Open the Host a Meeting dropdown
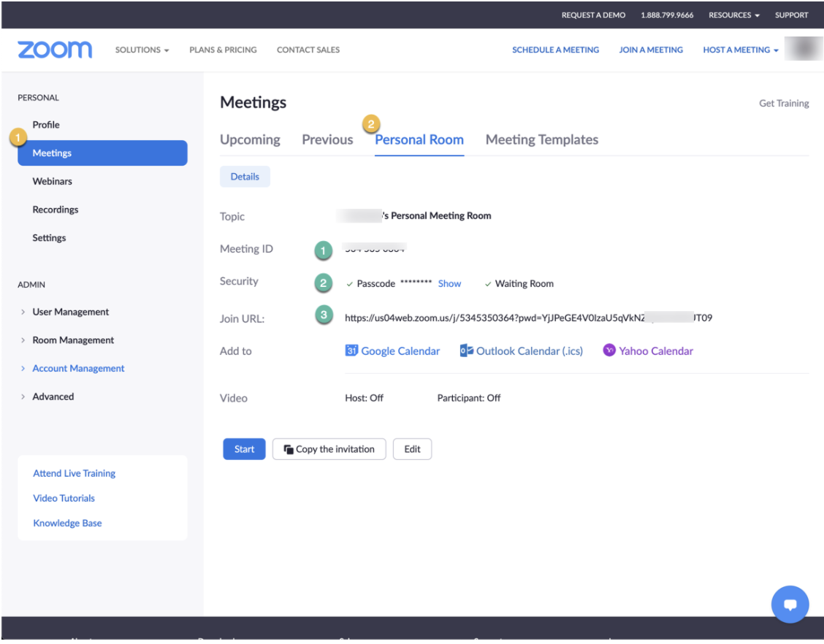The width and height of the screenshot is (824, 644). (x=740, y=50)
